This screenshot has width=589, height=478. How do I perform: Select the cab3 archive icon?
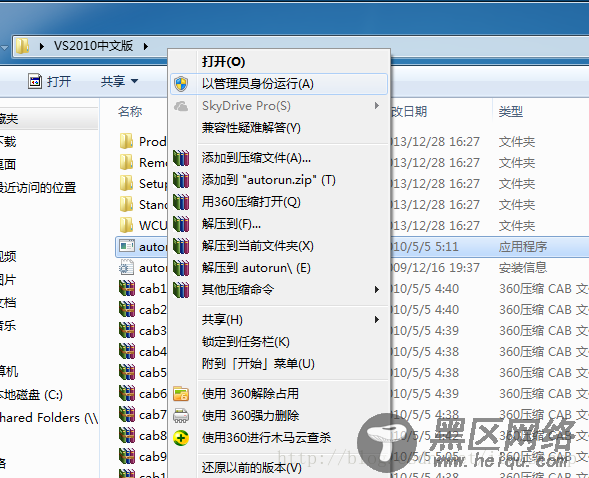[x=127, y=330]
